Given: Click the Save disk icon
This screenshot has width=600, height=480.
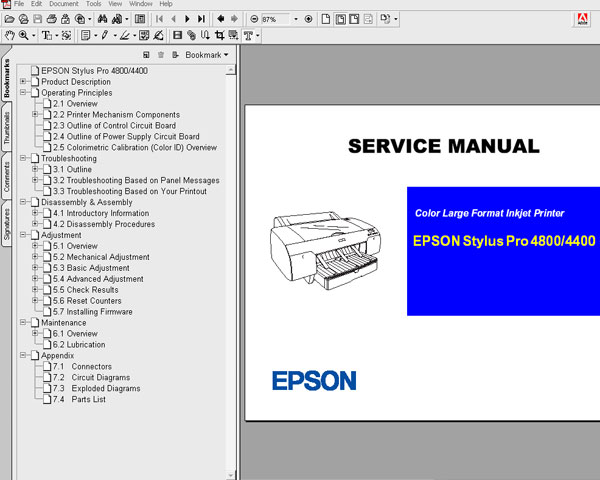Looking at the screenshot, I should click(38, 19).
